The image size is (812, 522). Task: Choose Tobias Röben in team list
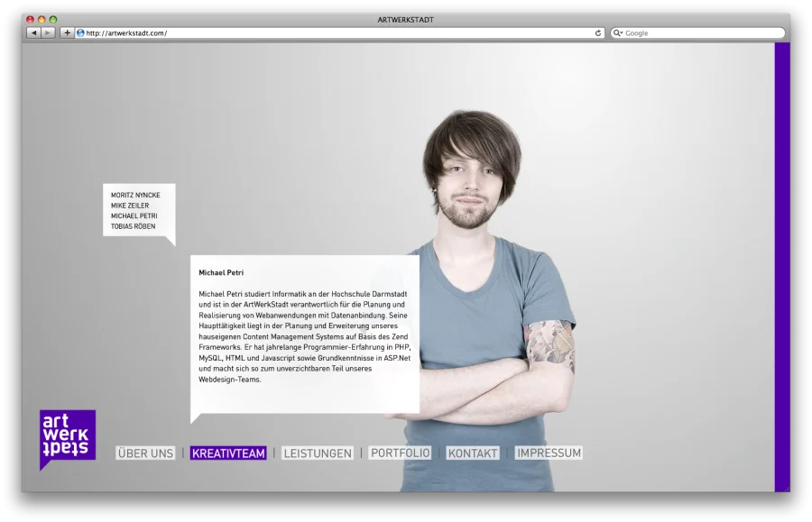(133, 226)
